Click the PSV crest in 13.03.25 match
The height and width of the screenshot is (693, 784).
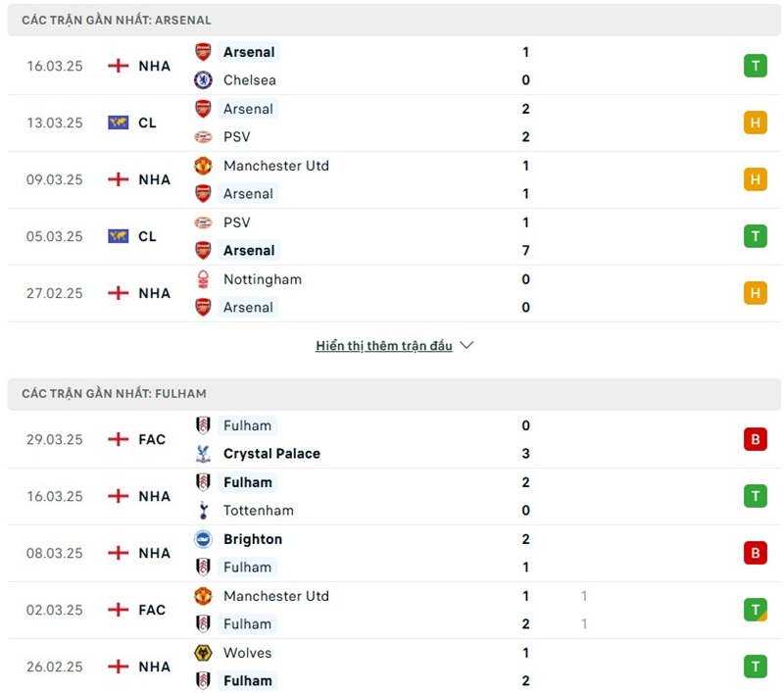[x=203, y=137]
